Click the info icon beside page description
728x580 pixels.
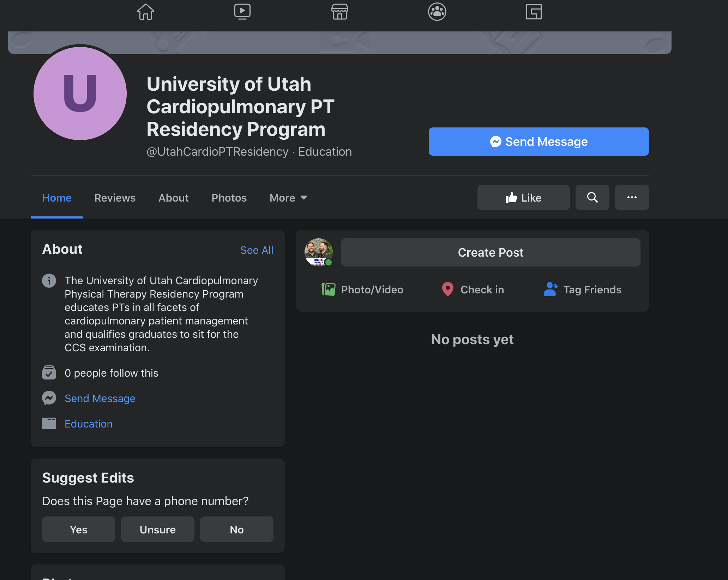(49, 281)
